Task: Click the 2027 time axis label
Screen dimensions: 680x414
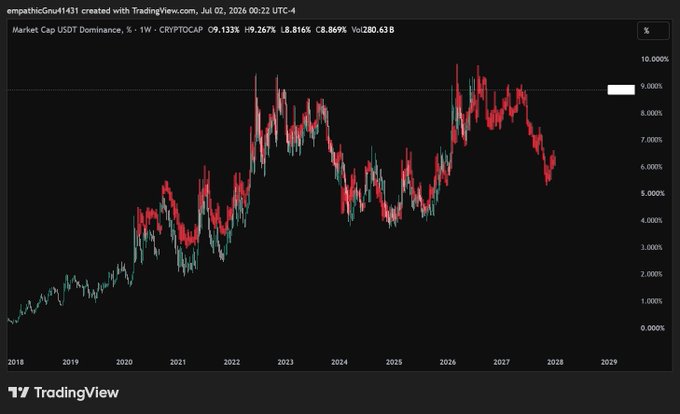Action: [x=501, y=362]
